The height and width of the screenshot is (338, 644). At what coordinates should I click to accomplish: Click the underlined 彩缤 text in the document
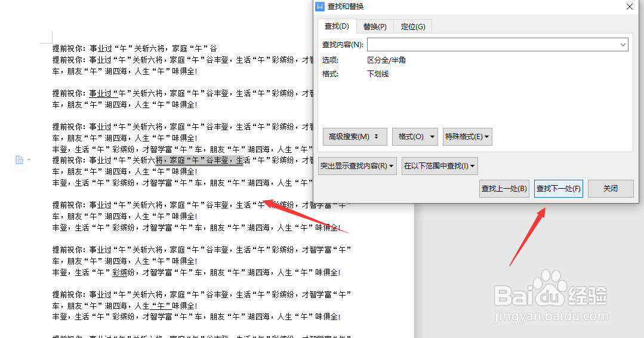(119, 272)
